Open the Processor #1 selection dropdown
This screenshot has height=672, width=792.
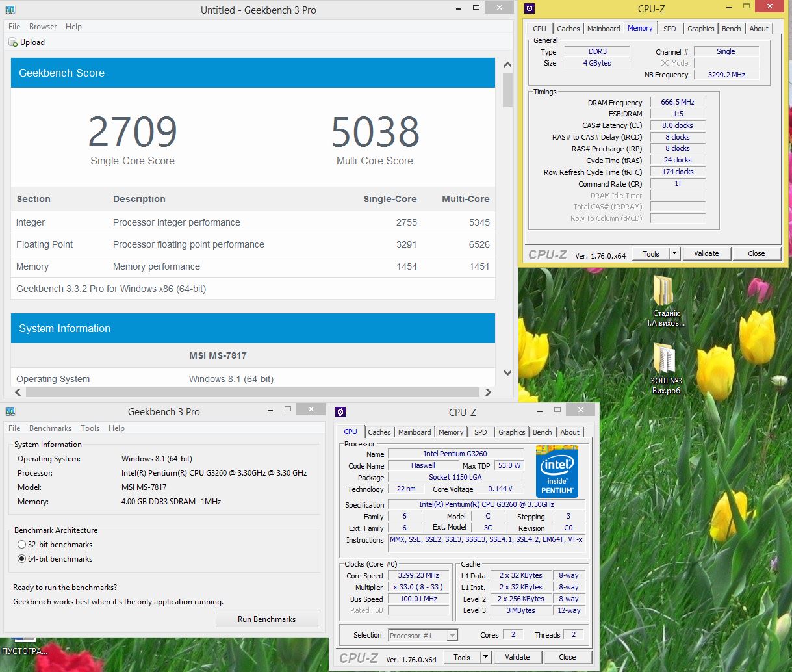423,635
